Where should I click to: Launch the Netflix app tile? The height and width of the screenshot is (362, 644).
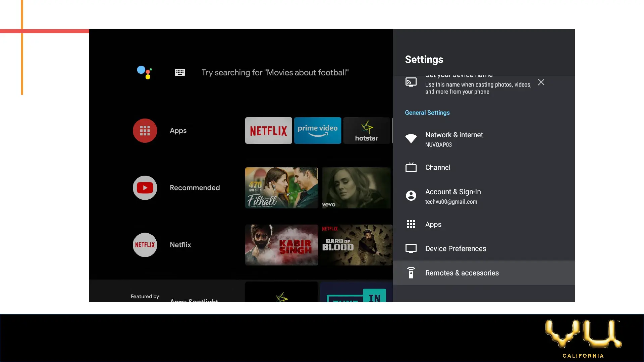tap(268, 131)
